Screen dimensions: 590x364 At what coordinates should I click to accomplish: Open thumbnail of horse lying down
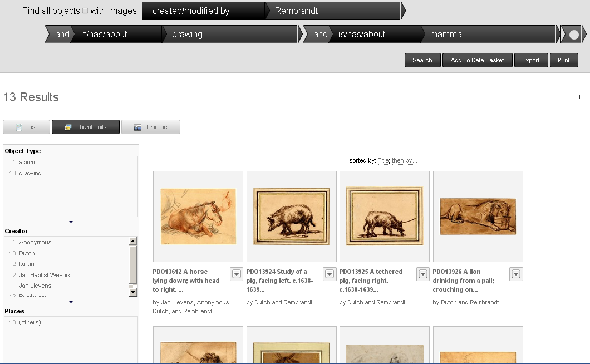[x=198, y=217]
